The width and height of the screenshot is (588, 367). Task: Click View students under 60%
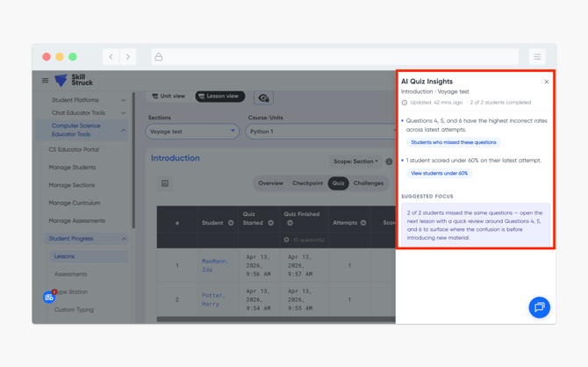click(439, 174)
